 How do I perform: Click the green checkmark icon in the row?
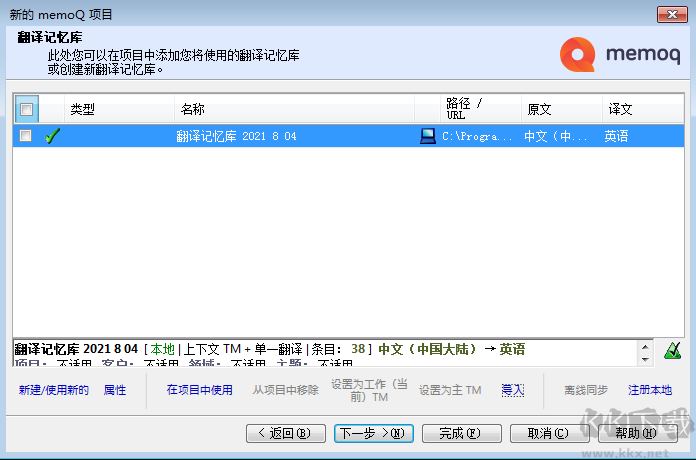tap(52, 136)
